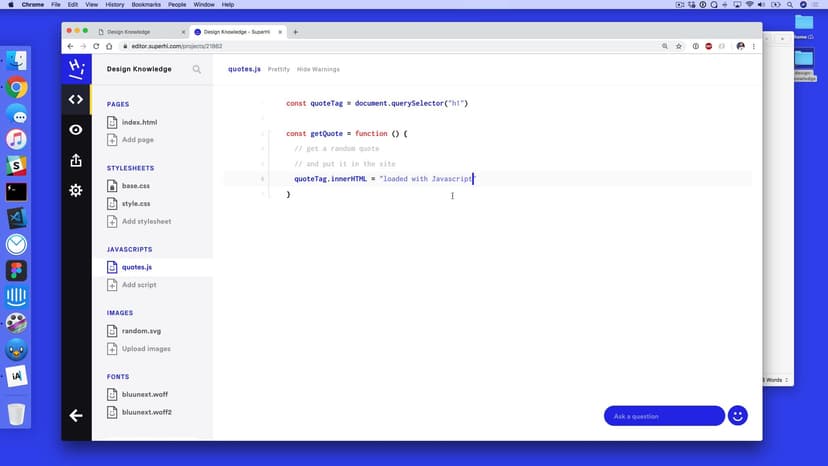Click the smiley face help button
Viewport: 828px width, 466px height.
(738, 416)
